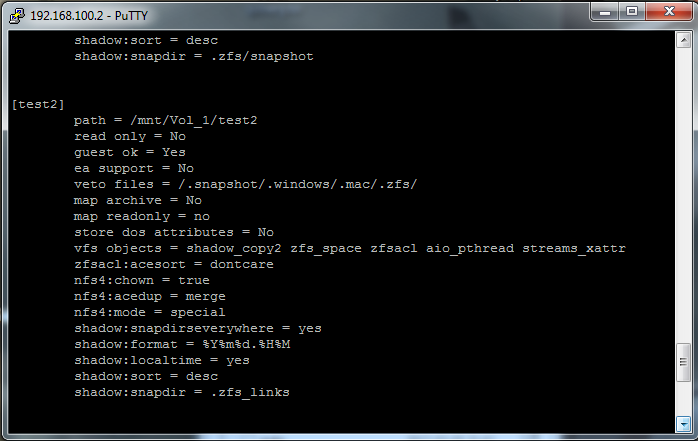Click the shadow:snapdir = .zfs/snapshot line
698x441 pixels.
(x=194, y=57)
